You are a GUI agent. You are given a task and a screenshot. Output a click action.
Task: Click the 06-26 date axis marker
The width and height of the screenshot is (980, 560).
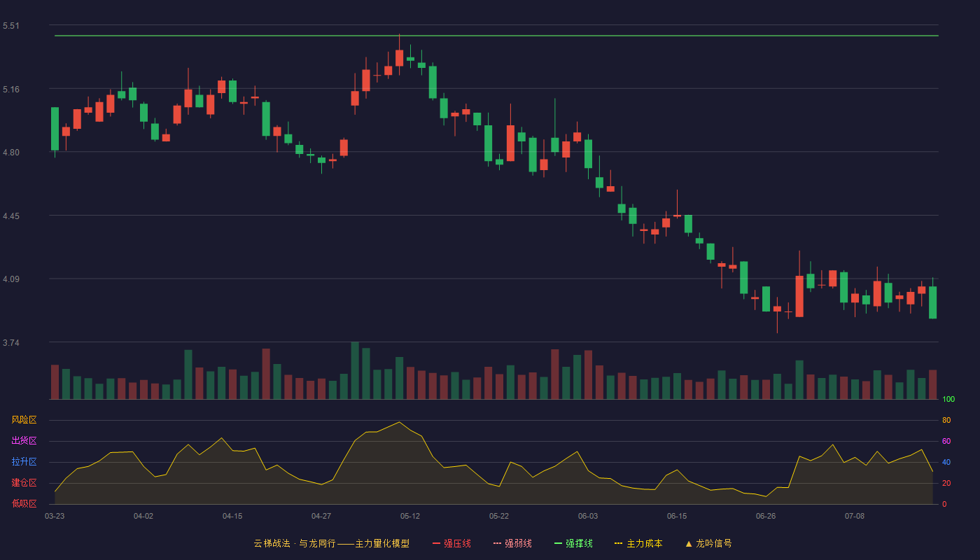(x=766, y=516)
